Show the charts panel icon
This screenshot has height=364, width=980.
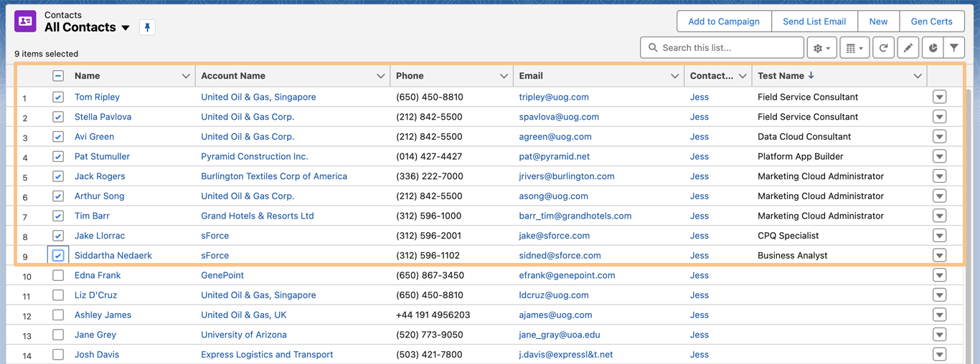[933, 48]
